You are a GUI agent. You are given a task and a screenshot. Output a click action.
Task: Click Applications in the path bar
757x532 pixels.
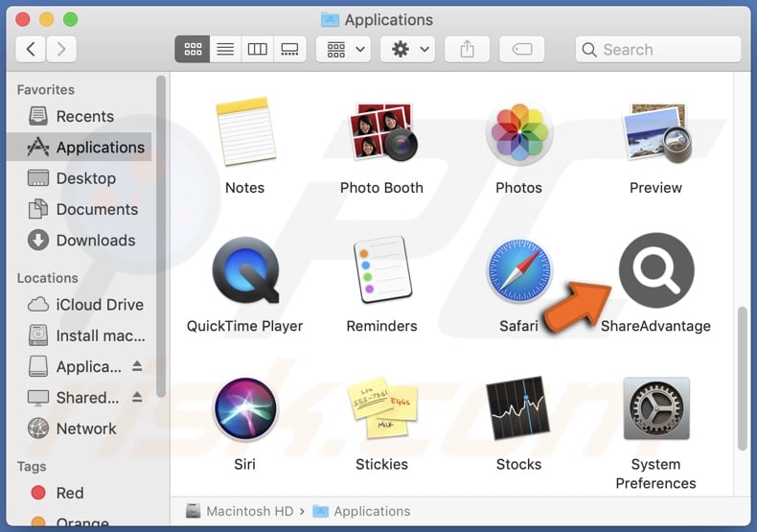click(x=361, y=511)
